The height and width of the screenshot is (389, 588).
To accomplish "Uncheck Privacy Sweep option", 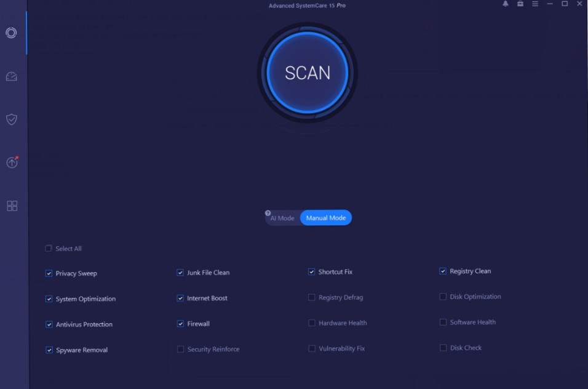I will (49, 273).
